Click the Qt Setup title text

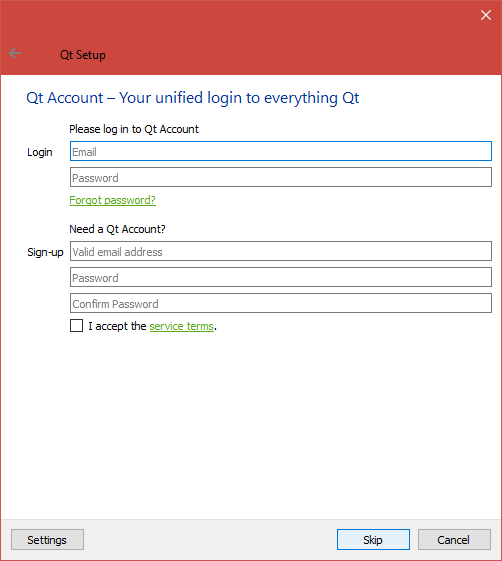point(83,55)
